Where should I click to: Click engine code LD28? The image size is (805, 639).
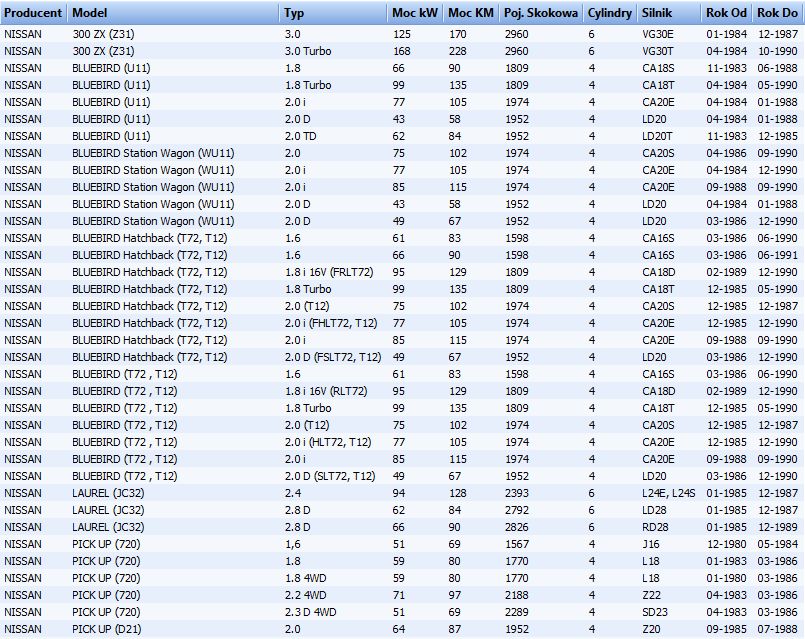point(654,510)
